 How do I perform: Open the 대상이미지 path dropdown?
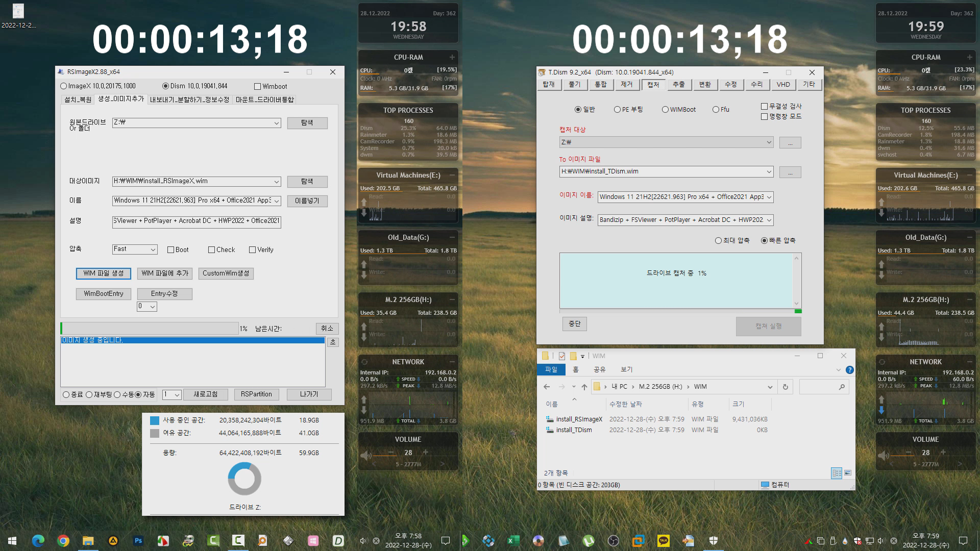pyautogui.click(x=276, y=182)
